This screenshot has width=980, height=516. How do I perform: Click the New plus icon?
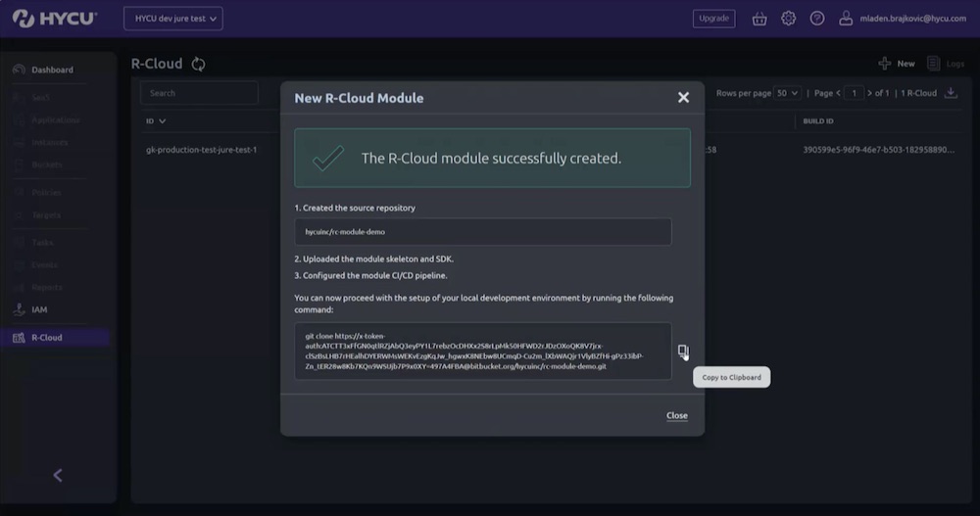(884, 63)
